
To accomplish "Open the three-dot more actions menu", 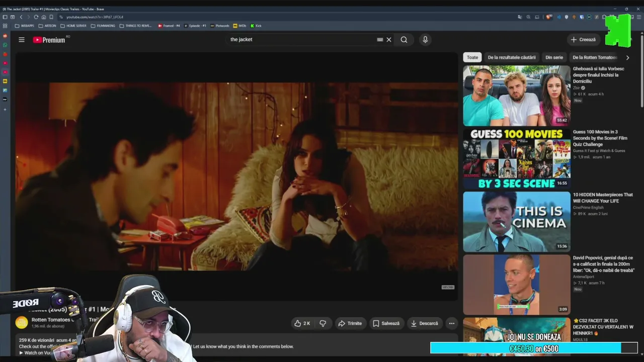I will point(452,323).
